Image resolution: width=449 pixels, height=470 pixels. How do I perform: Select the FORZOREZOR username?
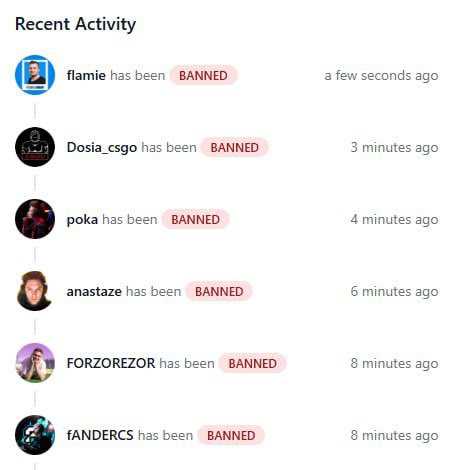111,363
